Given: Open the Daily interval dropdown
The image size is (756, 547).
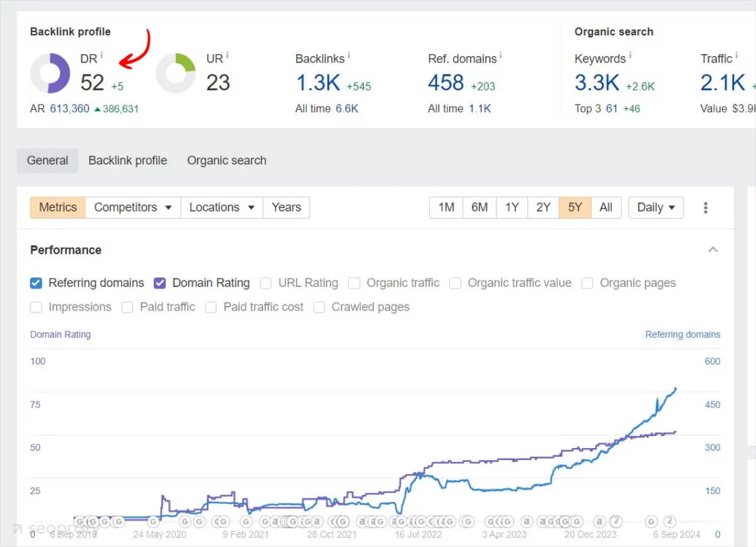Looking at the screenshot, I should 656,207.
